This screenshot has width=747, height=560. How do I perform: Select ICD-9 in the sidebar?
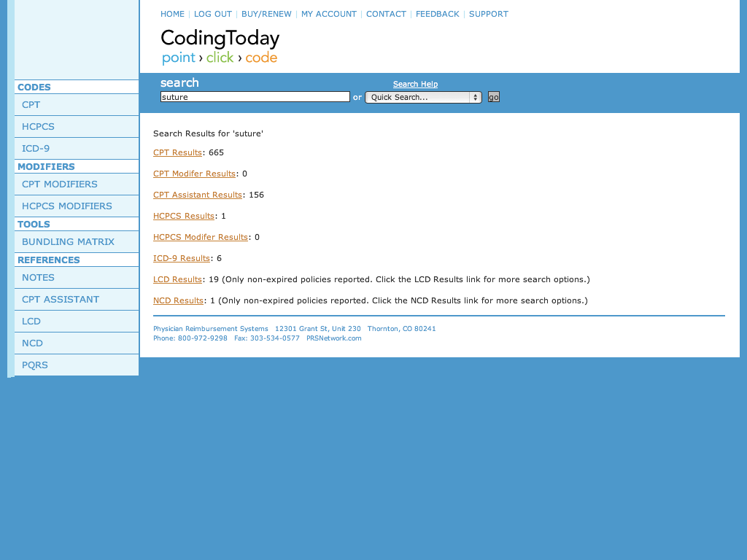tap(77, 149)
